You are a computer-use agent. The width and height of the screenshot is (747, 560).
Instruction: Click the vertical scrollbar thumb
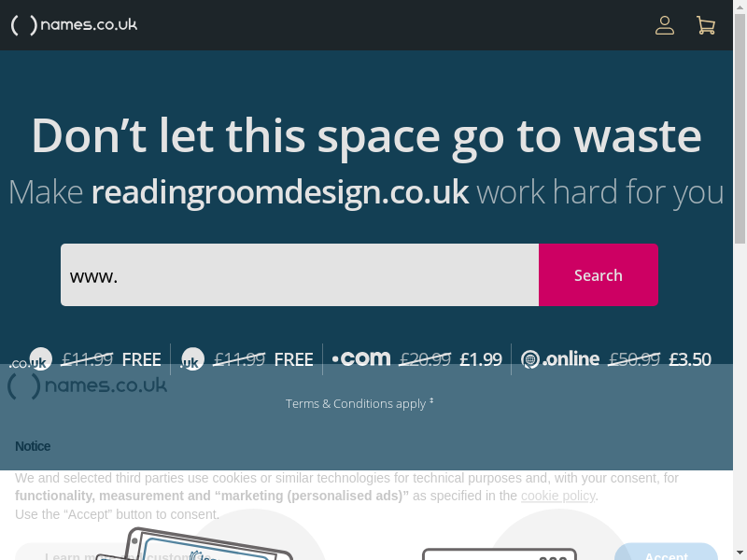740,129
